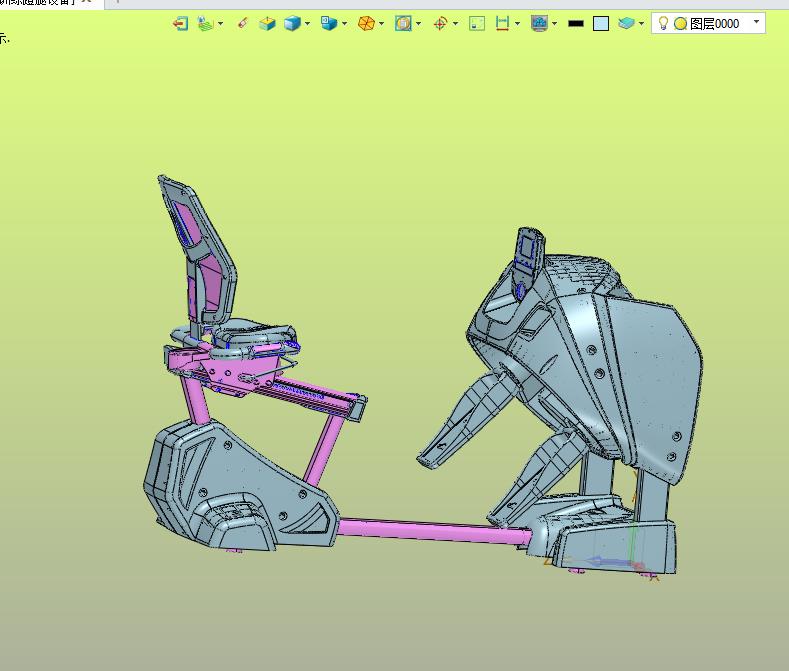Click the monitor display settings icon
Image resolution: width=789 pixels, height=671 pixels.
pyautogui.click(x=539, y=24)
